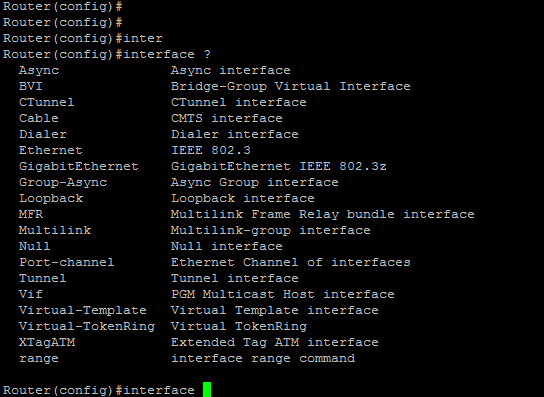The width and height of the screenshot is (544, 397).
Task: Select the Group-Async keyword
Action: click(63, 183)
